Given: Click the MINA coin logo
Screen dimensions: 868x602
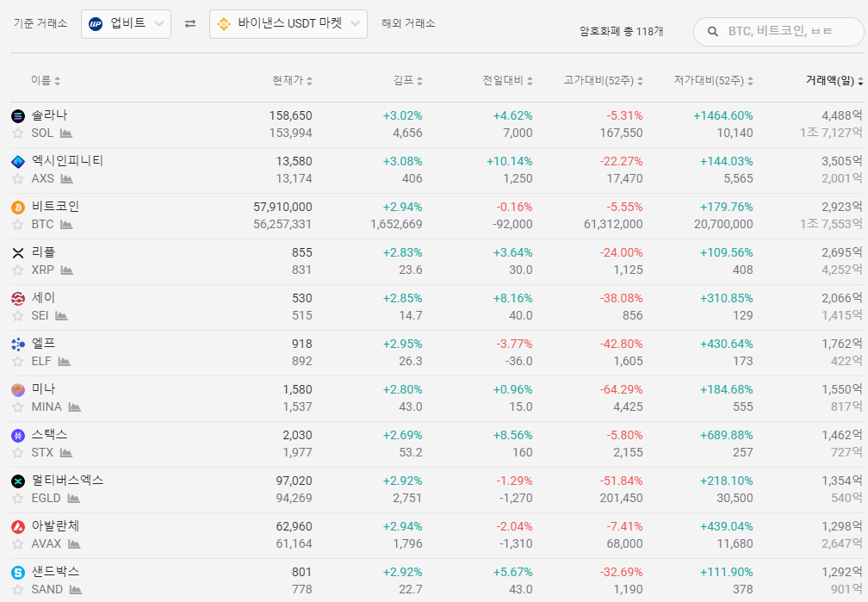Looking at the screenshot, I should (x=18, y=390).
